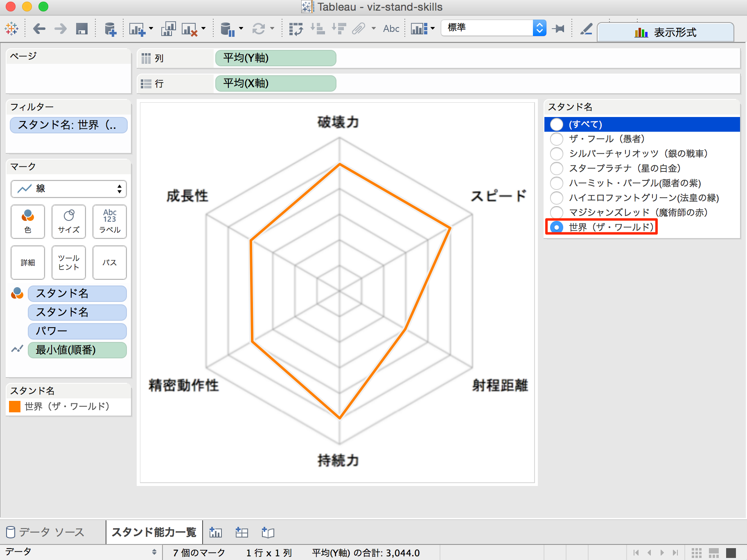This screenshot has width=747, height=560.
Task: Click the 詳細 detail mark button
Action: pos(28,262)
